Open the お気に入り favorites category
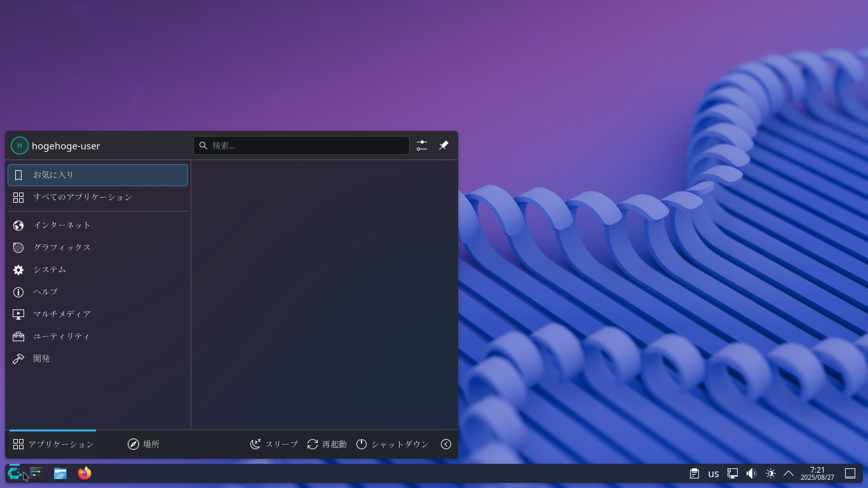This screenshot has height=488, width=868. [x=98, y=175]
